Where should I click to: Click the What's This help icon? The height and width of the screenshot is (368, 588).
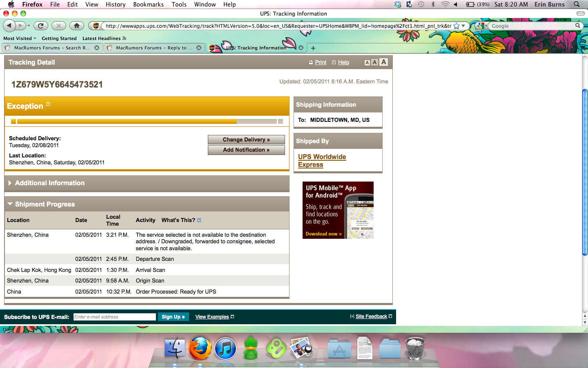[199, 220]
